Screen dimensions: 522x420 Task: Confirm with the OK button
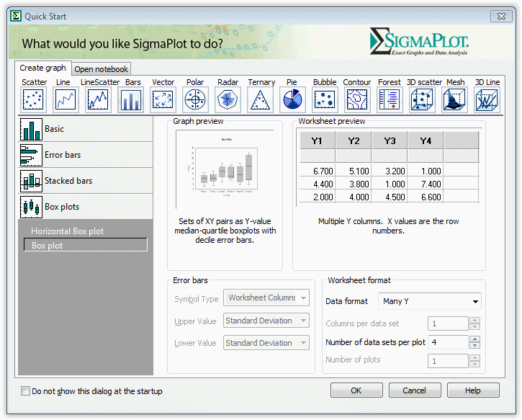356,390
